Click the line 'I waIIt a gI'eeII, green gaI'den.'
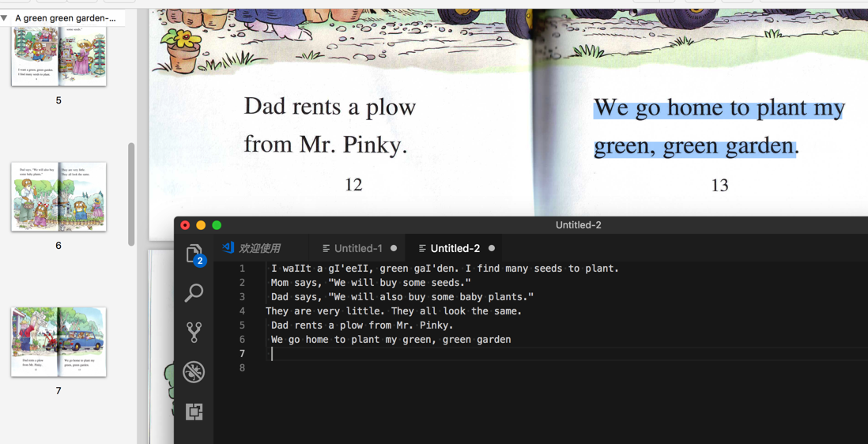 [x=365, y=269]
